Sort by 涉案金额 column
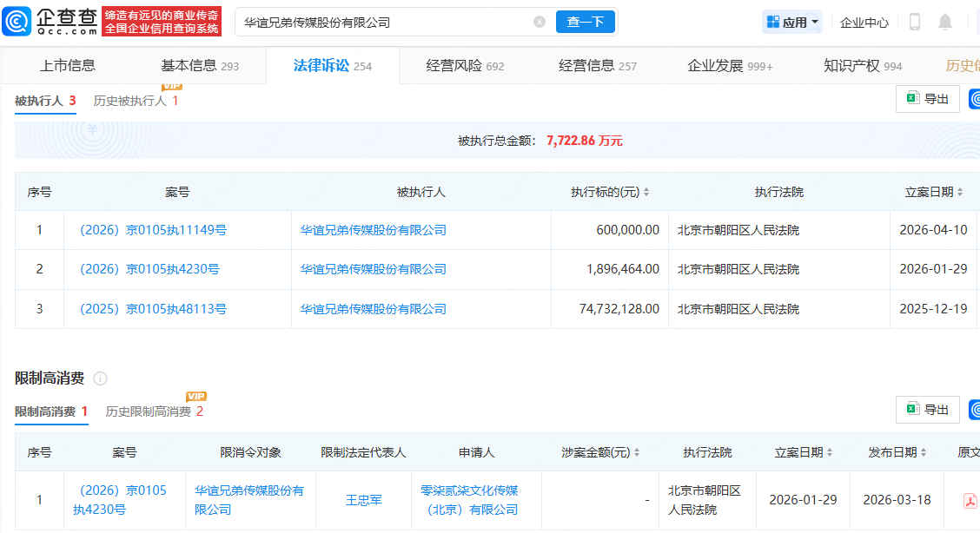The width and height of the screenshot is (980, 533). pos(636,453)
